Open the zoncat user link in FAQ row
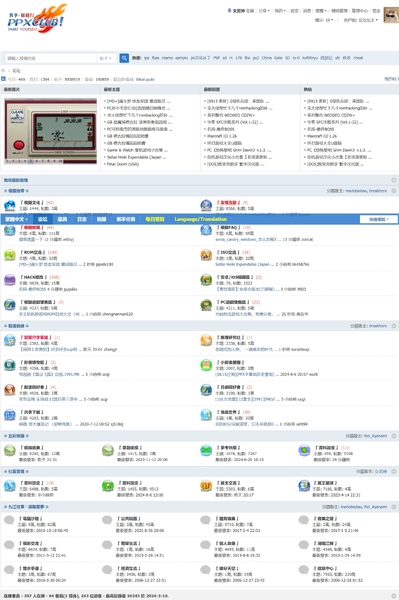This screenshot has width=399, height=600. click(306, 240)
